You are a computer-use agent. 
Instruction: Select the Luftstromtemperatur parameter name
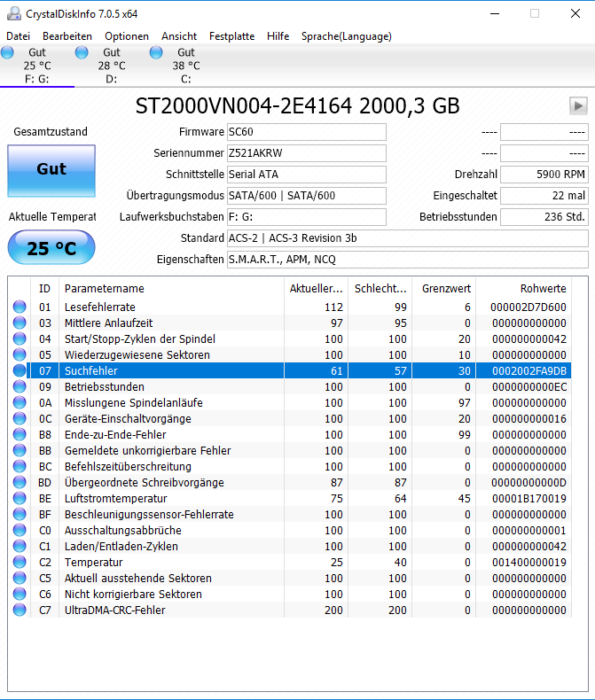point(115,499)
